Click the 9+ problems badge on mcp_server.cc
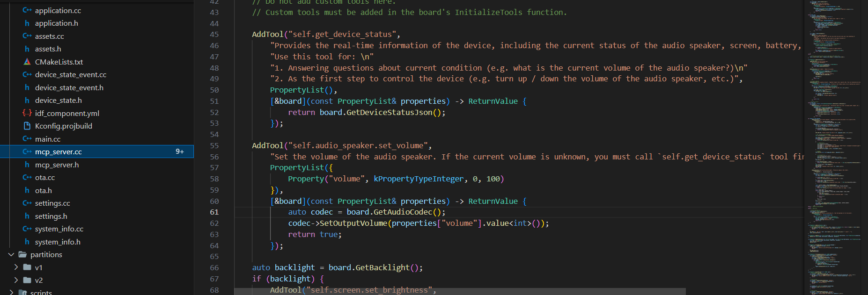Screen dimensions: 868x295 [x=180, y=151]
